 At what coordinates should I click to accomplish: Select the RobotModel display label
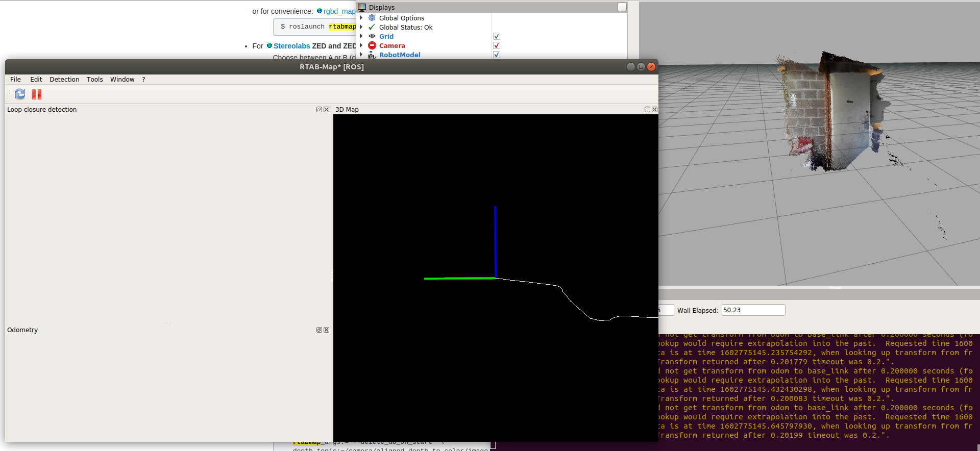tap(400, 55)
